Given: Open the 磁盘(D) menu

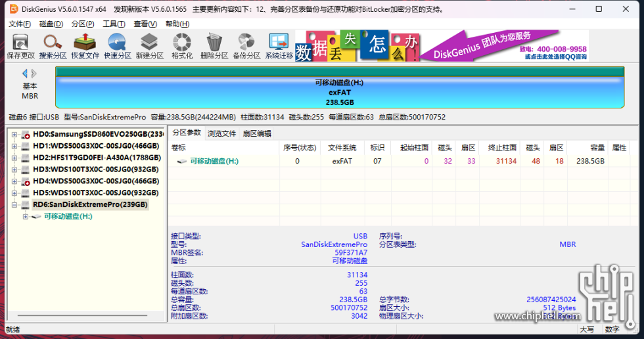Looking at the screenshot, I should 51,24.
